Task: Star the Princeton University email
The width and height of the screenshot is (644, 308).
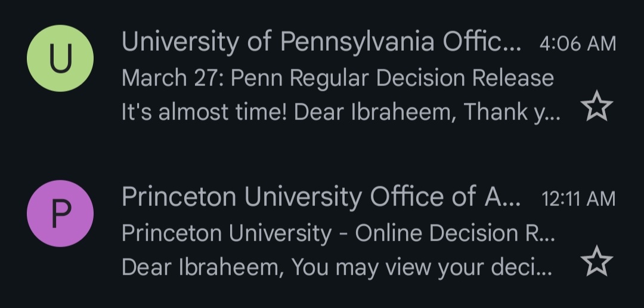Action: (596, 261)
